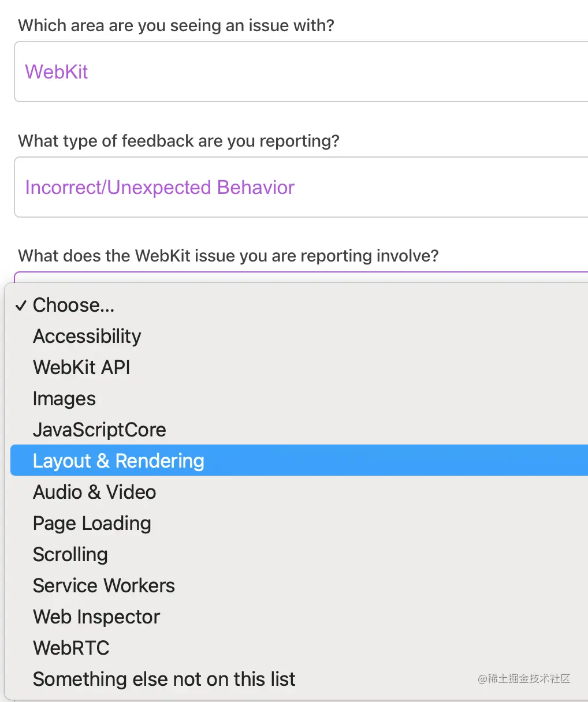
Task: Select the Service Workers option
Action: tap(104, 585)
